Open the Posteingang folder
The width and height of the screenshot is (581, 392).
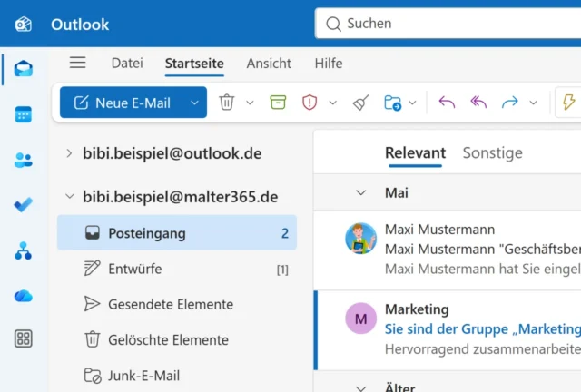(x=177, y=232)
